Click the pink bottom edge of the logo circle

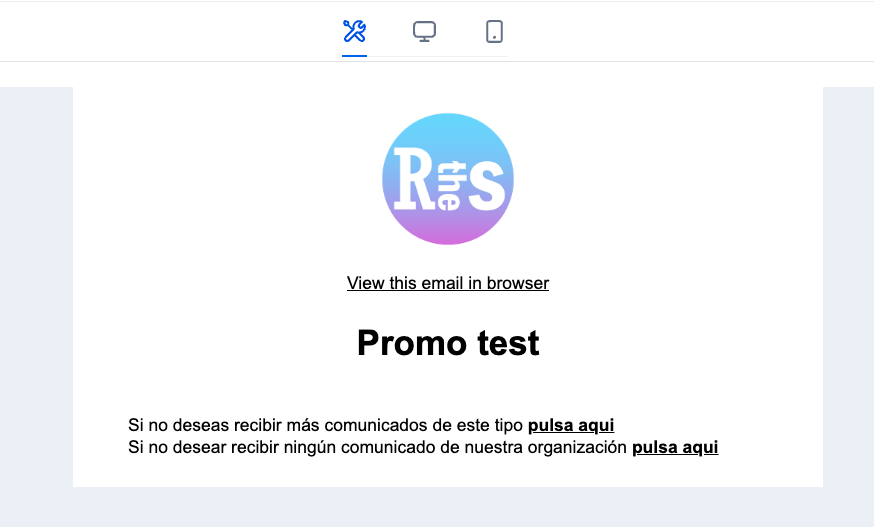[448, 240]
